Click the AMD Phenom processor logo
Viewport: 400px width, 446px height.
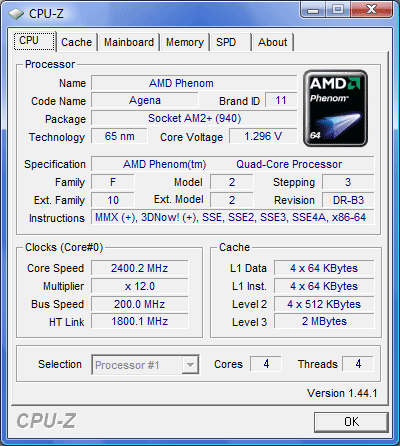[335, 108]
